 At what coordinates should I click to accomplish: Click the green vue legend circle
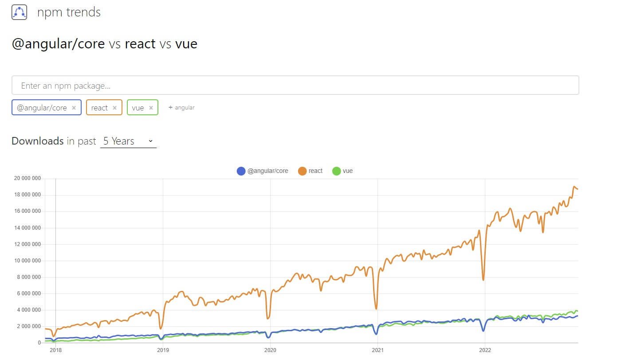pos(336,171)
